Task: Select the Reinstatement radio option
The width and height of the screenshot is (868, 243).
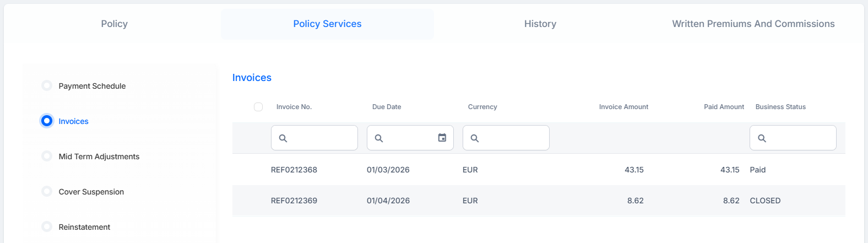Action: (x=47, y=226)
